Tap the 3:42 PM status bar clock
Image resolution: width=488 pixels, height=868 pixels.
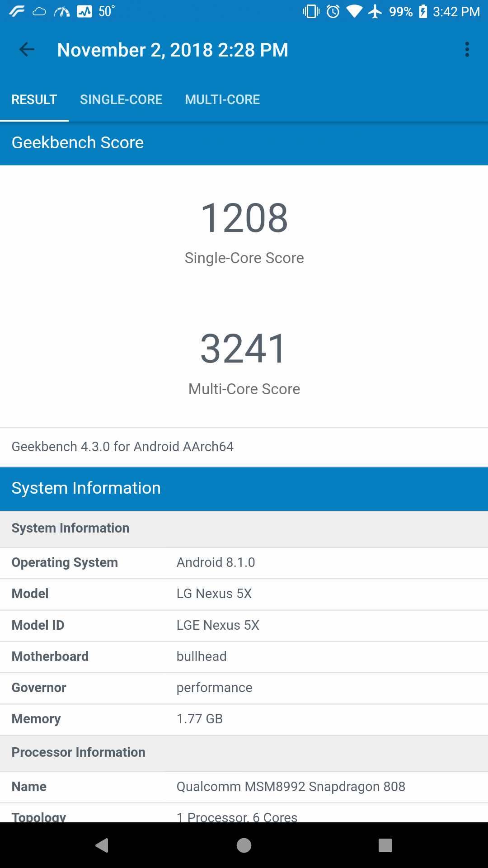(456, 11)
